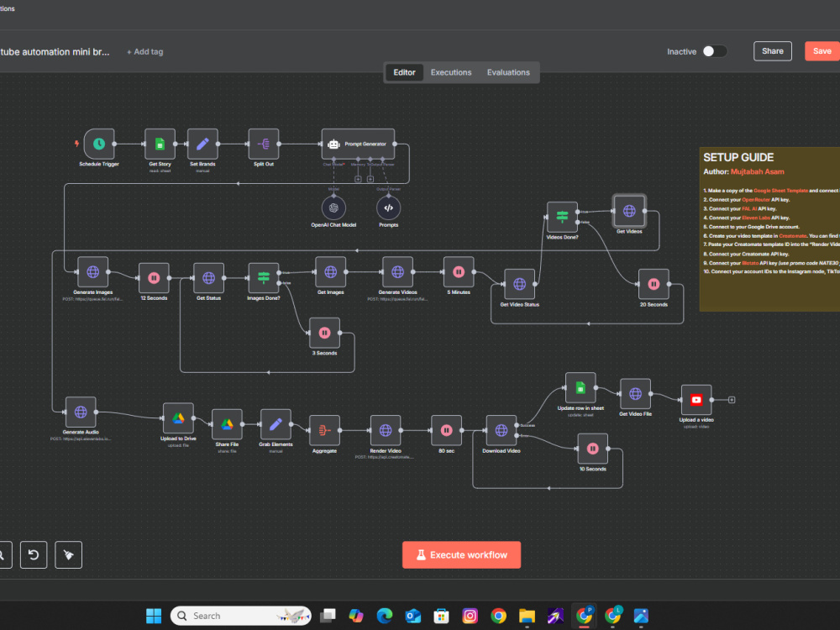
Task: Open the 3 Seconds wait node
Action: point(324,333)
